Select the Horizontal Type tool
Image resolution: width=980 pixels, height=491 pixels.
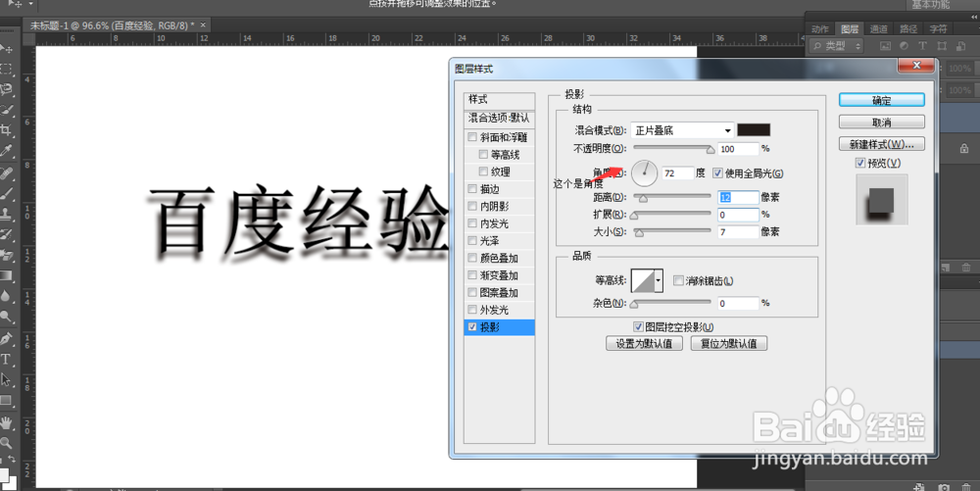(6, 360)
